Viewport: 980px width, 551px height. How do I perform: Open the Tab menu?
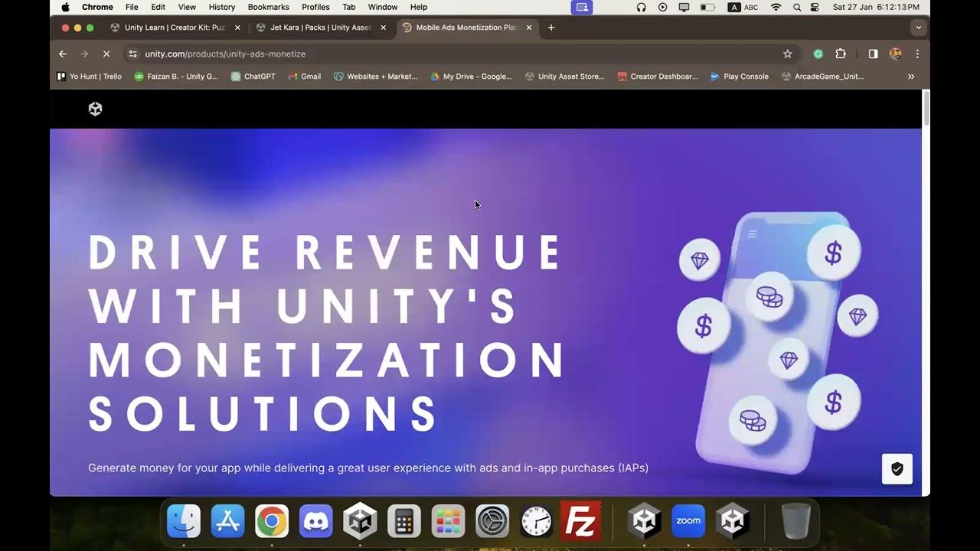(348, 7)
